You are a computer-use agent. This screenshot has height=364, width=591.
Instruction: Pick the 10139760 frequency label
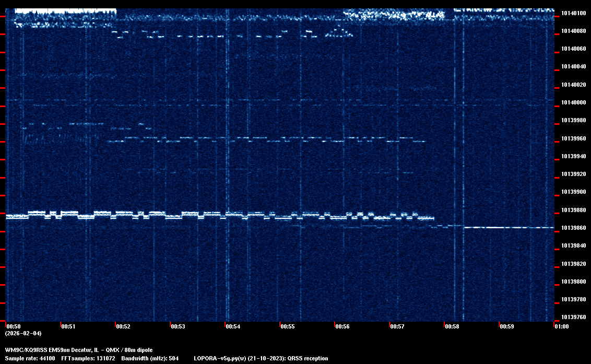coord(574,317)
